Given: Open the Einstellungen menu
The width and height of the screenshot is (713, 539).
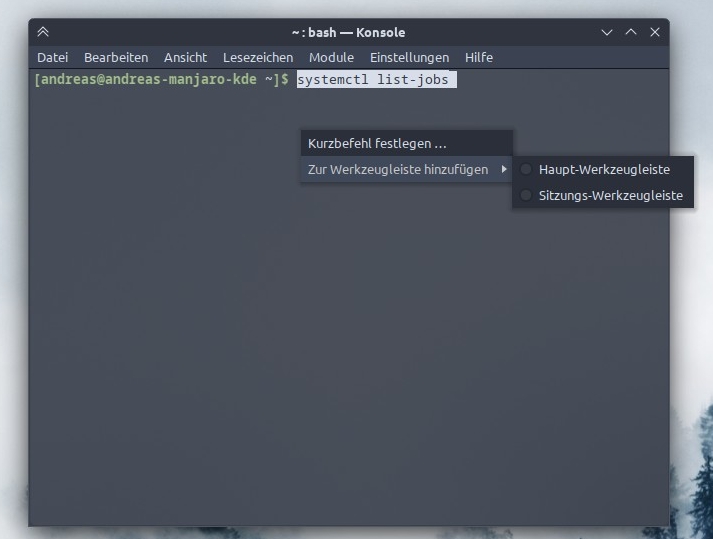Looking at the screenshot, I should [409, 57].
